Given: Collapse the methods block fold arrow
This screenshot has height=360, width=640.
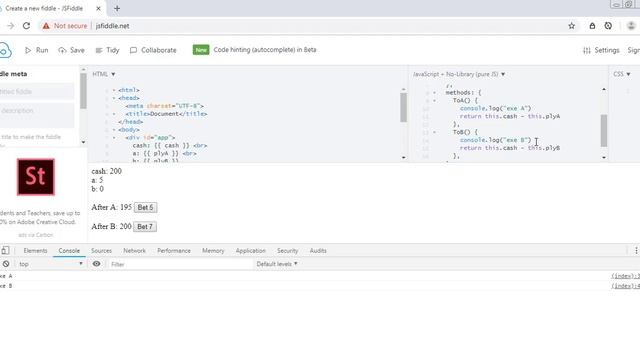Looking at the screenshot, I should tap(434, 93).
